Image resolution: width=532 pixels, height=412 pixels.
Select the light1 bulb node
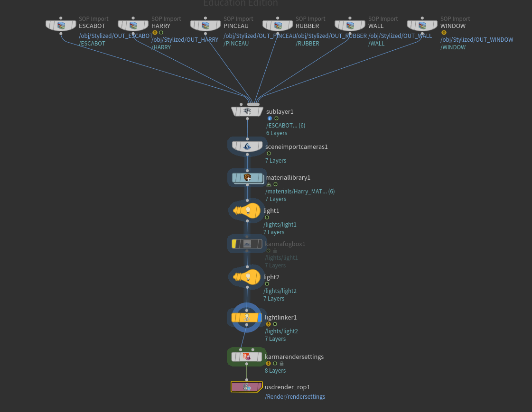coord(247,211)
